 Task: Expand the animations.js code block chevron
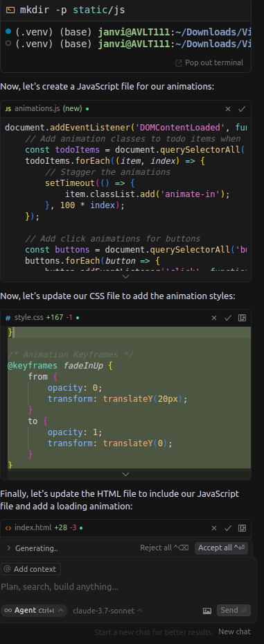point(126,276)
